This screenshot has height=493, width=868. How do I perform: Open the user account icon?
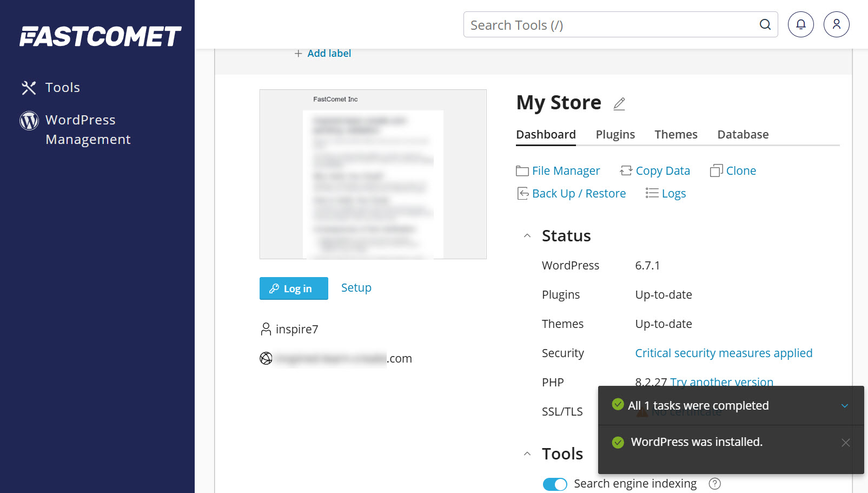pos(836,24)
